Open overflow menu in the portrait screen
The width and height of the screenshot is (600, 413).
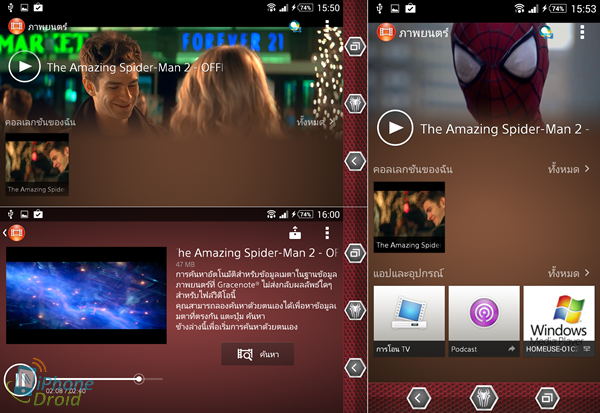pyautogui.click(x=582, y=33)
